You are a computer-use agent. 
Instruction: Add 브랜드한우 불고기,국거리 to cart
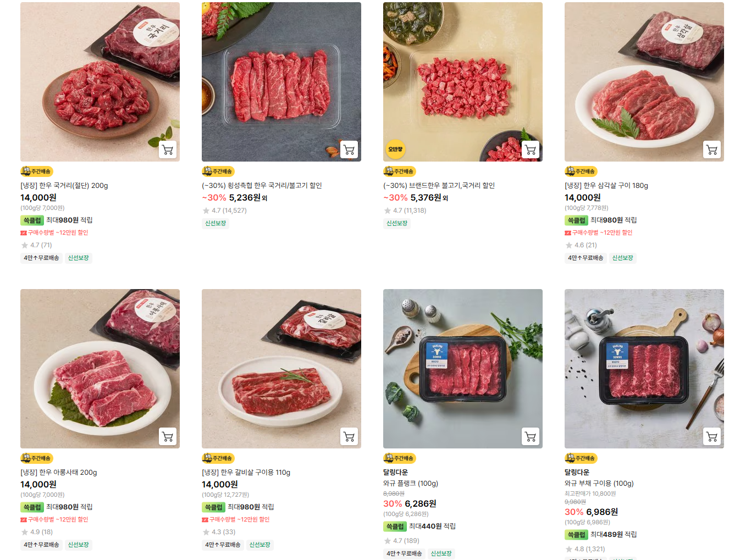click(x=531, y=149)
